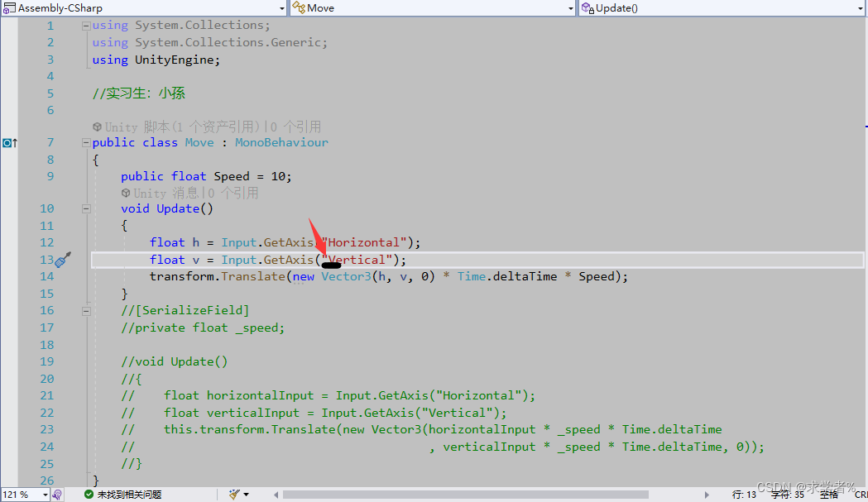Collapse the Move class outlining at line 7
This screenshot has height=502, width=868.
point(86,143)
